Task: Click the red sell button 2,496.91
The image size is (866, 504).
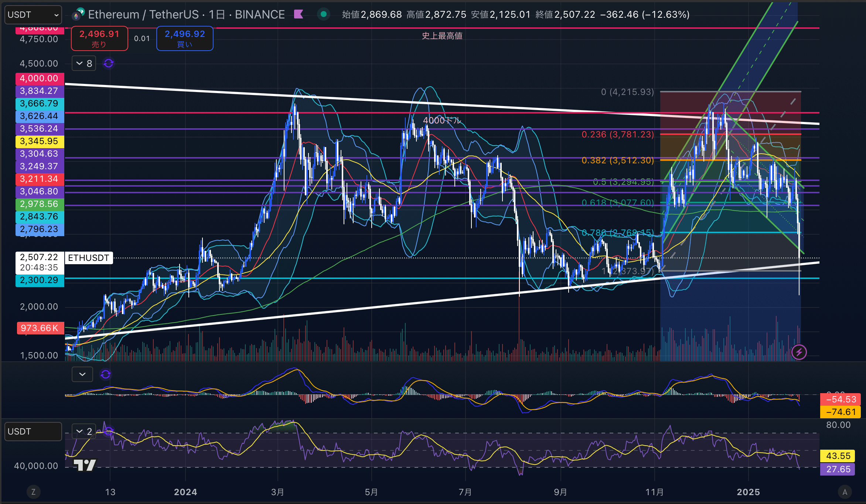Action: [x=99, y=38]
